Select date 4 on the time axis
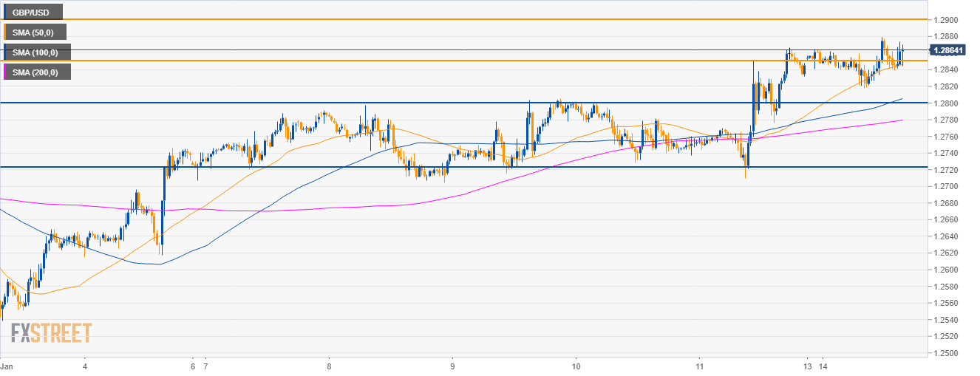Screen dimensions: 980x376 click(85, 366)
